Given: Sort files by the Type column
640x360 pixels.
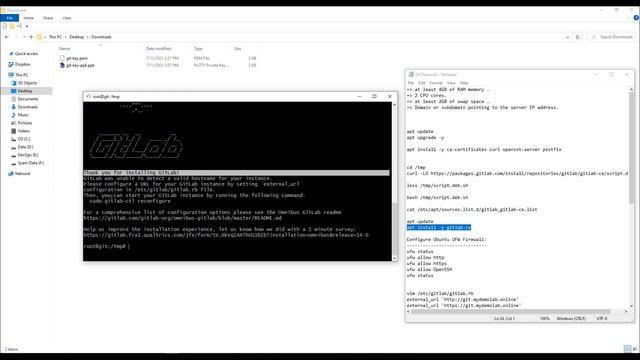Looking at the screenshot, I should click(x=198, y=49).
